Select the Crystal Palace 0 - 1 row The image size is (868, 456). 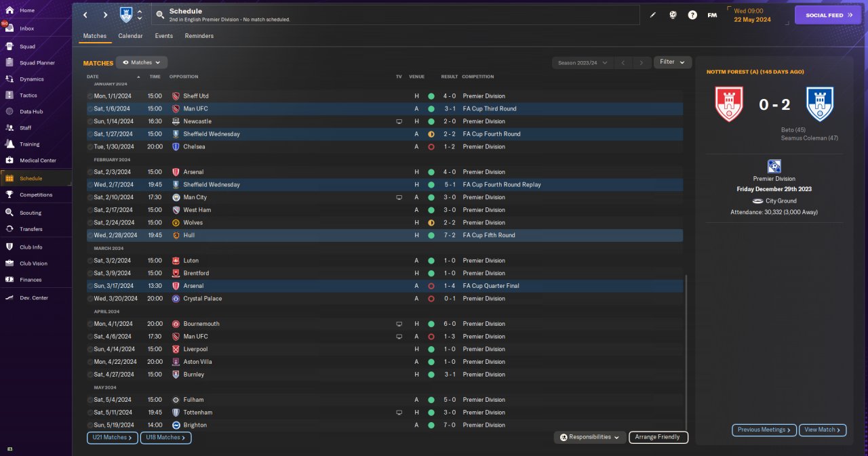384,298
